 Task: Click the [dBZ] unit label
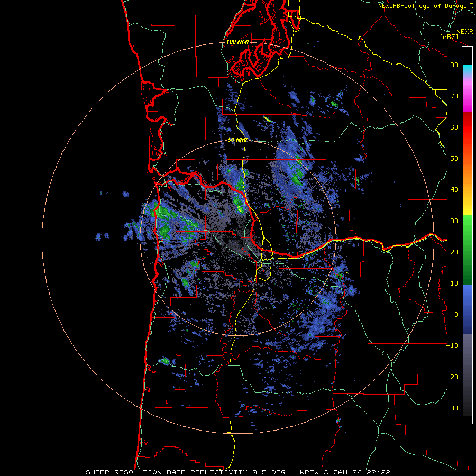click(x=449, y=37)
